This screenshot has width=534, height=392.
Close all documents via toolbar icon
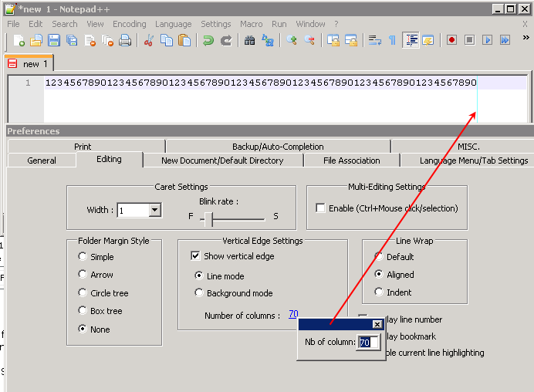tap(107, 40)
